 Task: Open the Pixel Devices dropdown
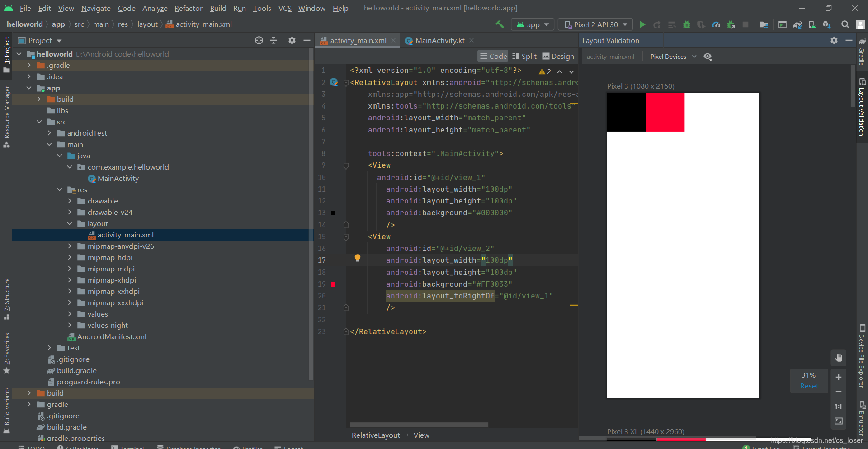tap(673, 57)
